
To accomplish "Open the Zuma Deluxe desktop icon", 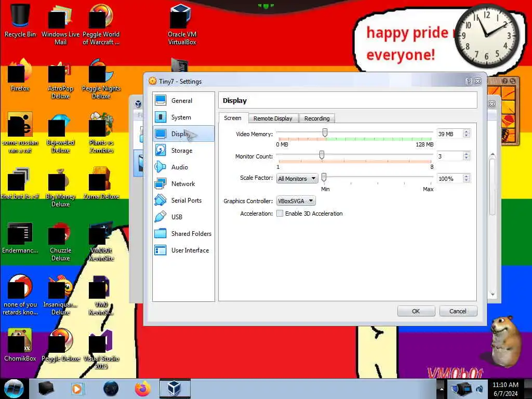I will (x=101, y=183).
